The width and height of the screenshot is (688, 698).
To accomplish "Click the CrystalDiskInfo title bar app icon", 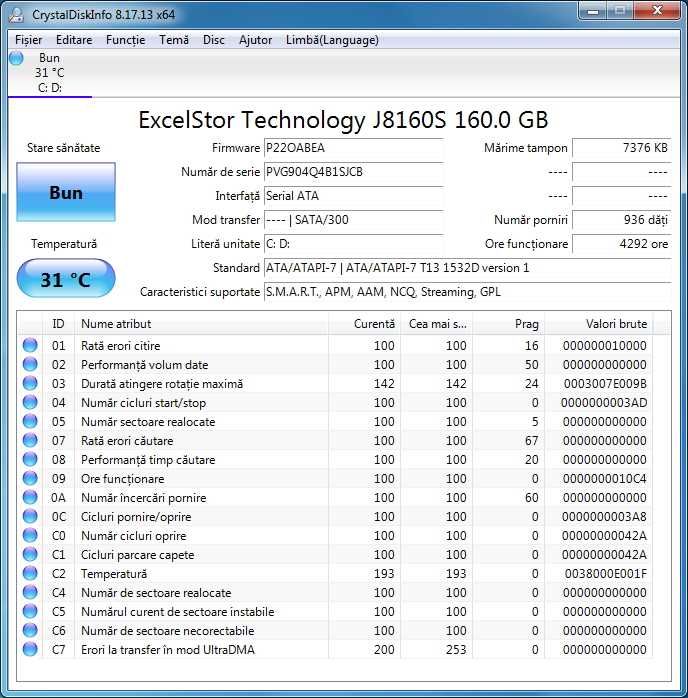I will click(x=16, y=15).
